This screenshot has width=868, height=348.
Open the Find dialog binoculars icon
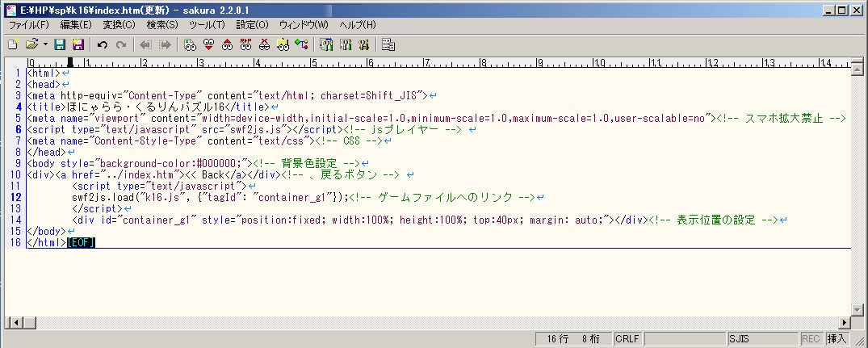coord(191,45)
